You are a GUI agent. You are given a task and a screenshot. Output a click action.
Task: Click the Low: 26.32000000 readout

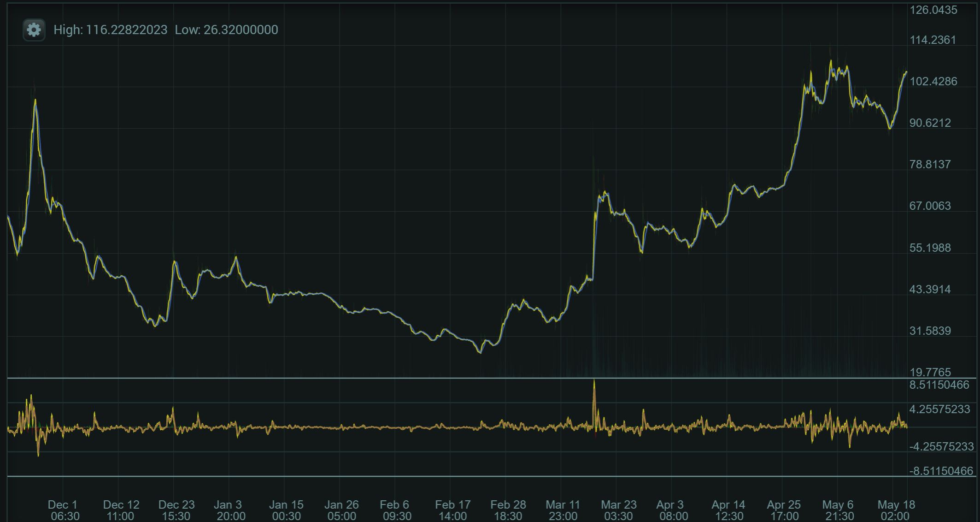click(x=226, y=30)
